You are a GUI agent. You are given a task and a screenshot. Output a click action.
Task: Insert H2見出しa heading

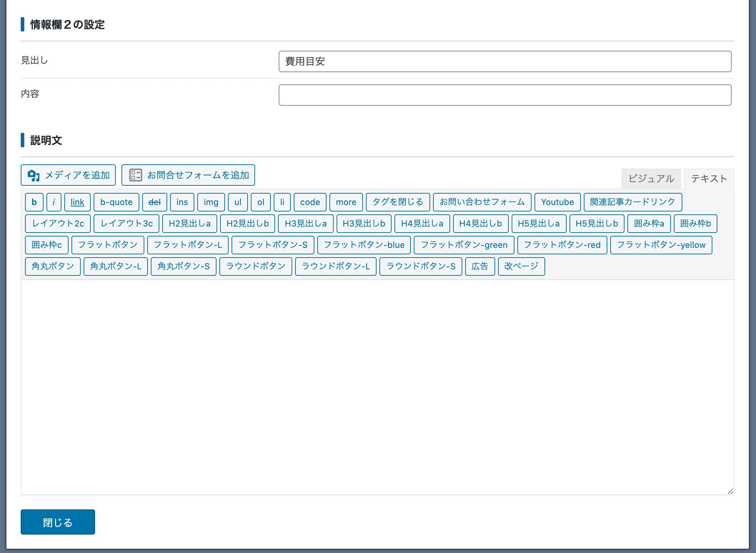tap(190, 224)
